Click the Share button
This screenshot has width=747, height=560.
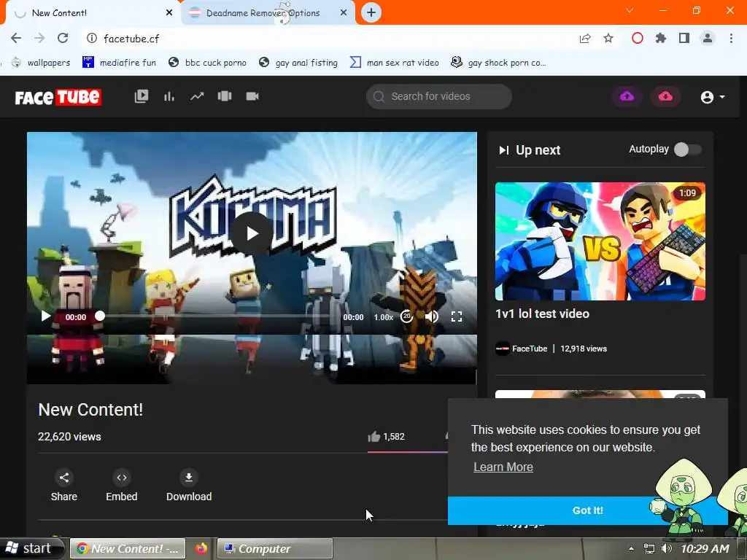tap(64, 486)
